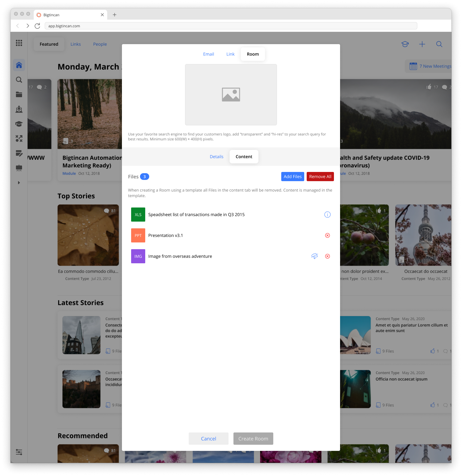Image resolution: width=462 pixels, height=476 pixels.
Task: View info for the Q3 2015 spreadsheet file
Action: click(327, 215)
